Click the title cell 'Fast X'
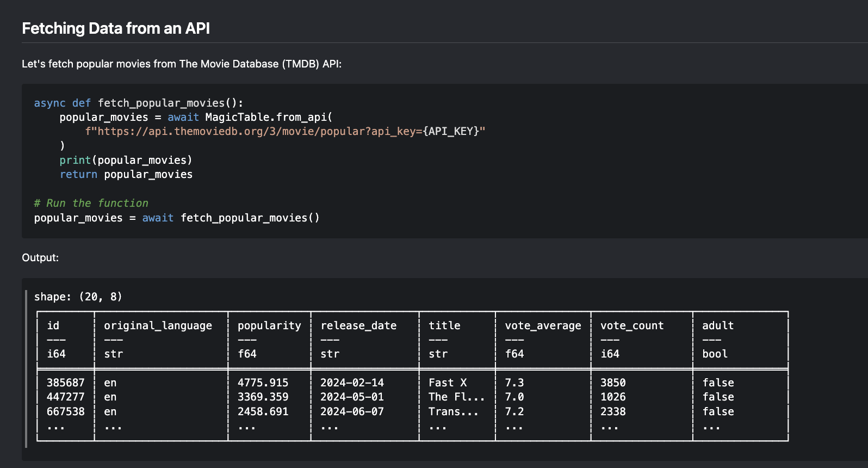Image resolution: width=868 pixels, height=468 pixels. tap(448, 383)
